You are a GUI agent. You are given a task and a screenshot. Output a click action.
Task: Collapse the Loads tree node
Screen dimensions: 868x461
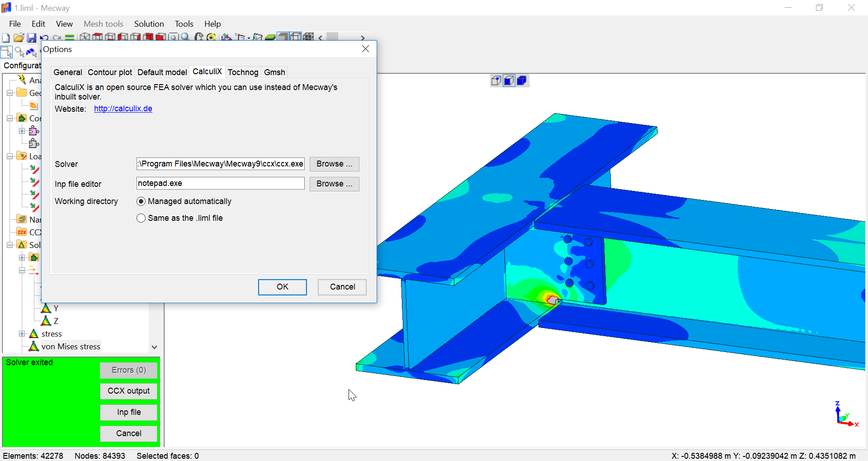point(9,156)
